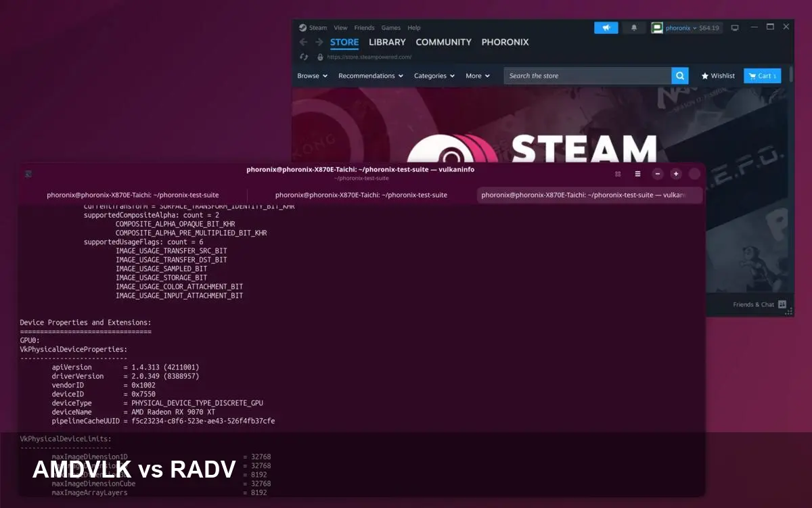This screenshot has width=812, height=508.
Task: Open Steam notifications via the bell icon
Action: [x=633, y=27]
